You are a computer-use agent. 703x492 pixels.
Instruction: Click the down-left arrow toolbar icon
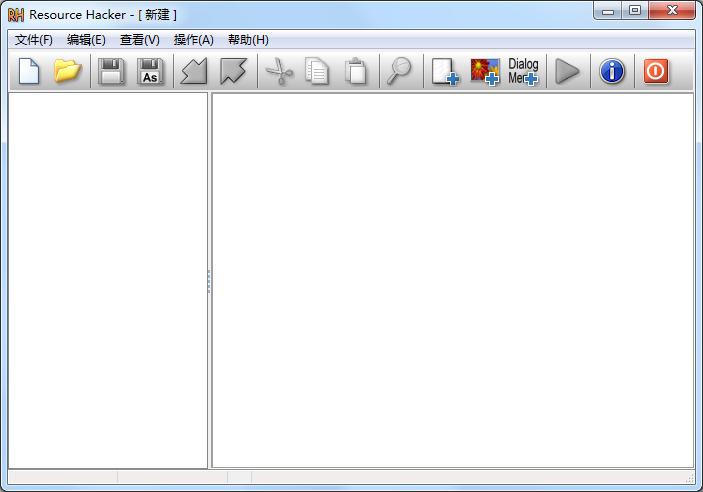pyautogui.click(x=194, y=71)
